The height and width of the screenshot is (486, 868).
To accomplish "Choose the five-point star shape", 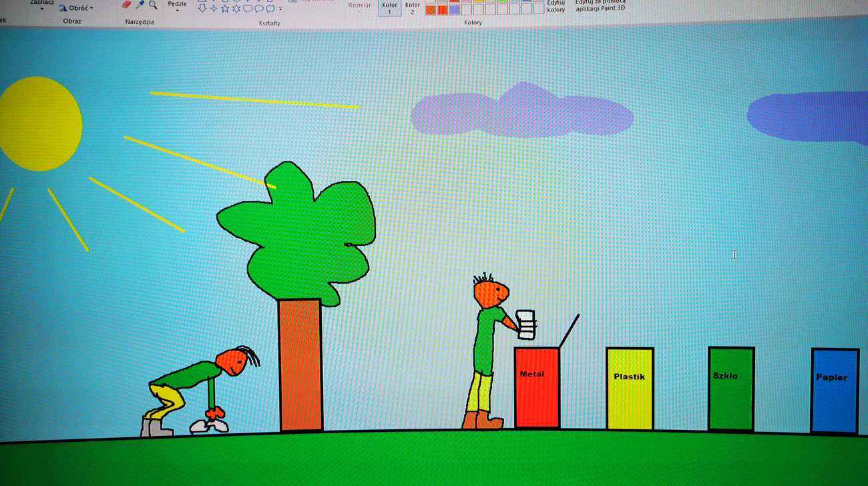I will [225, 8].
